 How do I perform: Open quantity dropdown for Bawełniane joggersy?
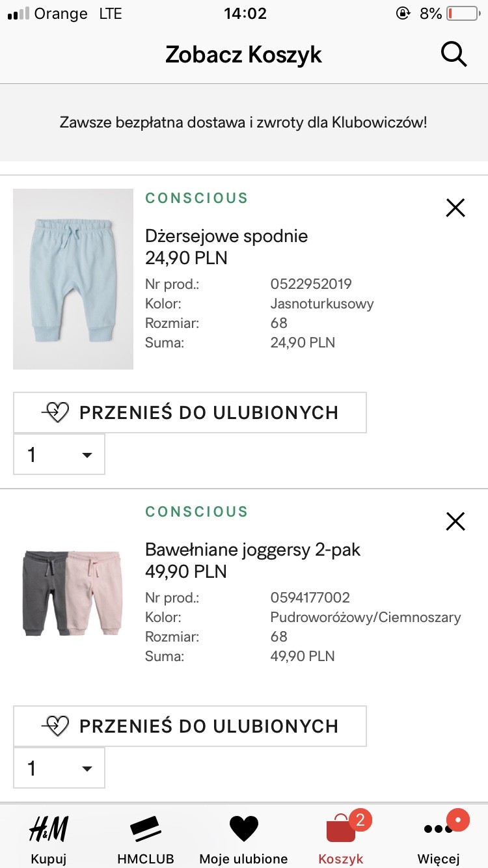[59, 768]
